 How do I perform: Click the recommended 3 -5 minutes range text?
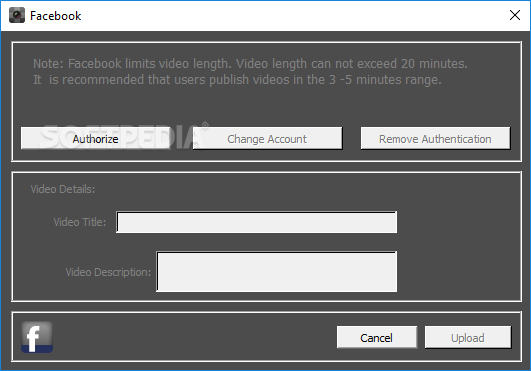coord(237,80)
